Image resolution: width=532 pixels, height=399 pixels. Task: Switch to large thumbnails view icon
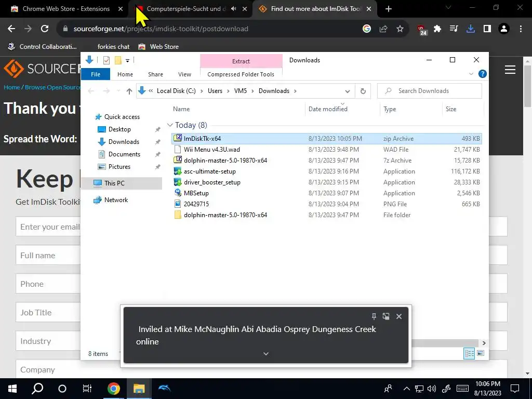481,353
